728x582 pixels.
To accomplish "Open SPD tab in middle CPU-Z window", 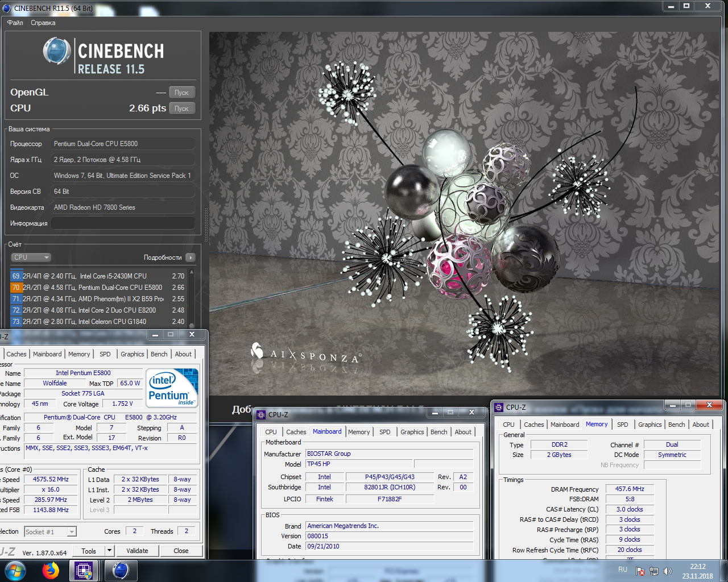I will point(385,432).
